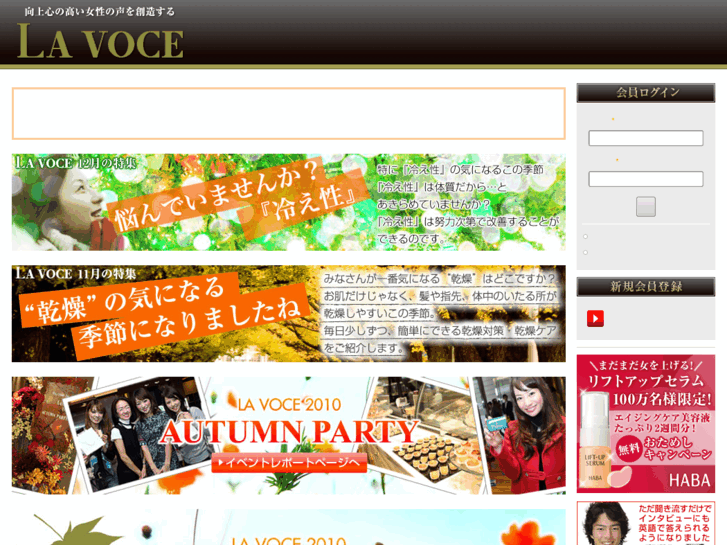Image resolution: width=727 pixels, height=545 pixels.
Task: Focus the first login input field
Action: [645, 138]
